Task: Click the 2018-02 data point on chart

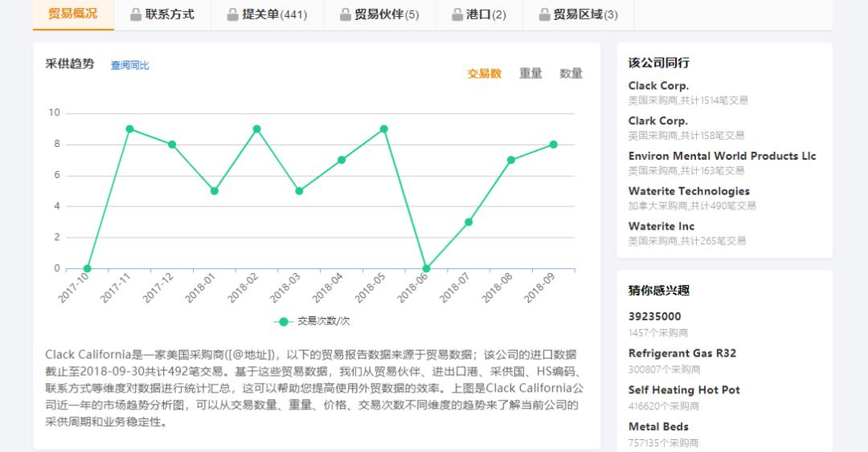Action: 257,129
